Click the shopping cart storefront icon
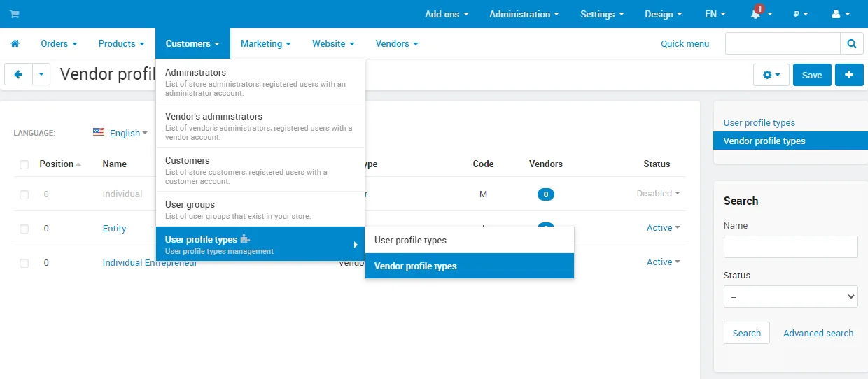Viewport: 868px width, 379px height. pos(15,14)
